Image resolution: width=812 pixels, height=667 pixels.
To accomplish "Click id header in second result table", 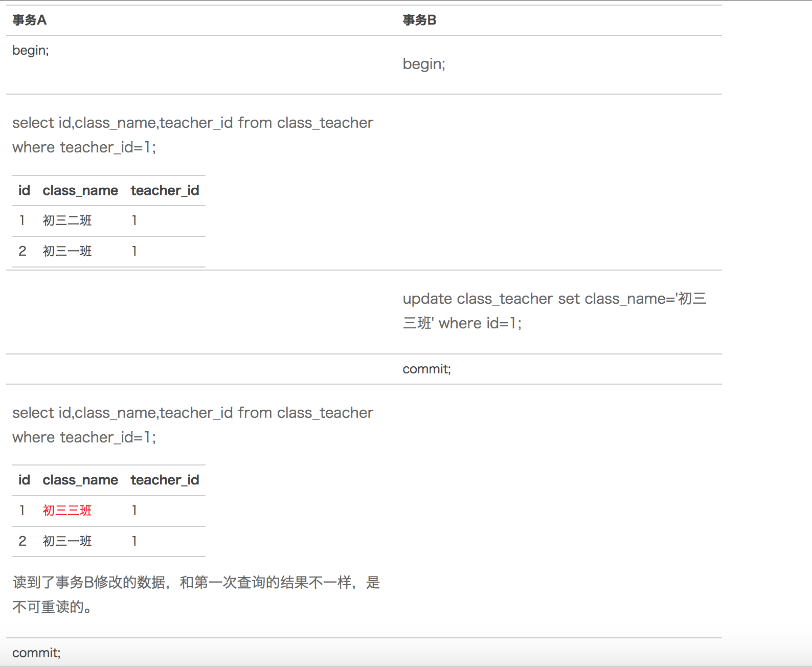I will [24, 480].
